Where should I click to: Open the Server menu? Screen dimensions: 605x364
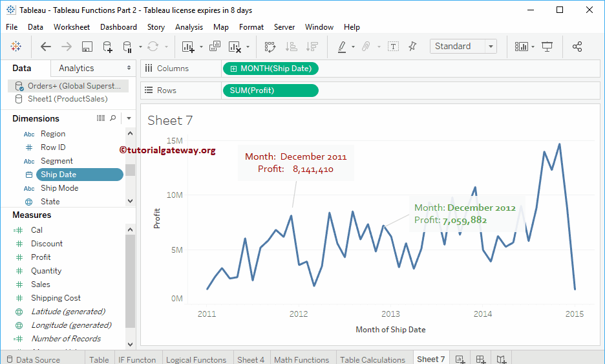(x=284, y=27)
